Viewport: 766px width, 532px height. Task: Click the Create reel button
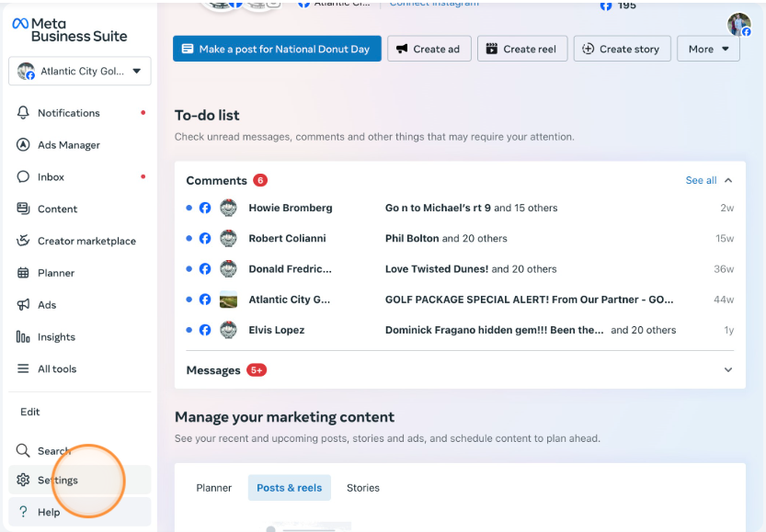pos(520,50)
